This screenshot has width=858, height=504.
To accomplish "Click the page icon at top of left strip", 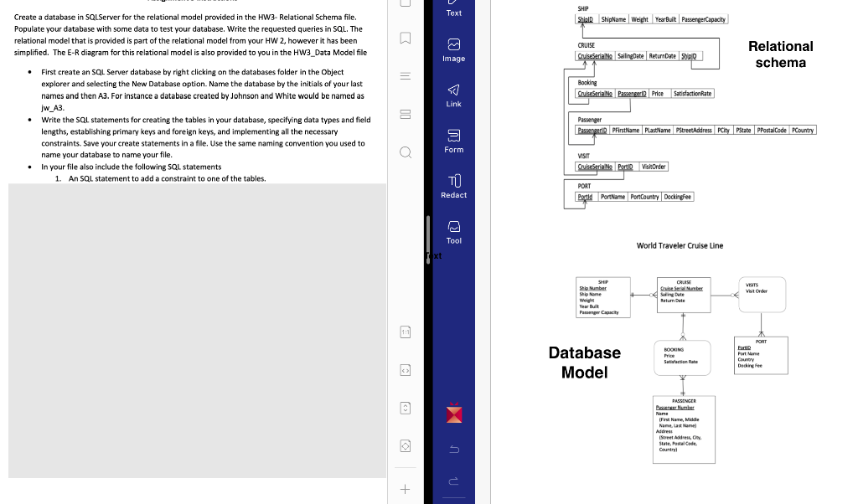I will click(x=406, y=3).
